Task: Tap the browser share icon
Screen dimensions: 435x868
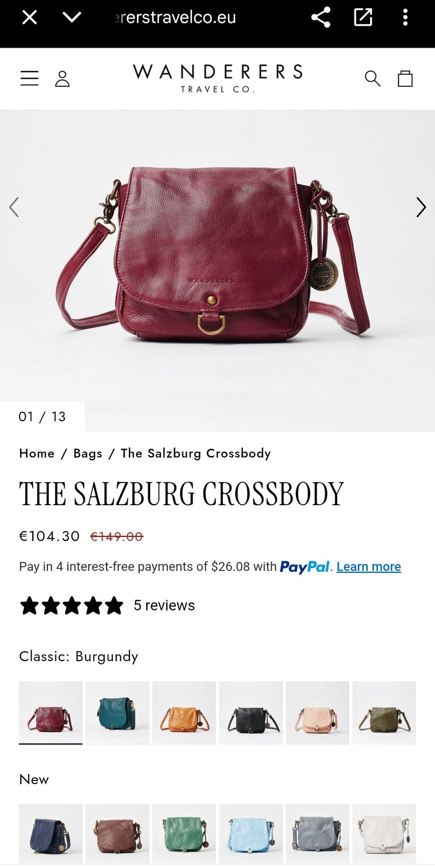Action: tap(321, 18)
